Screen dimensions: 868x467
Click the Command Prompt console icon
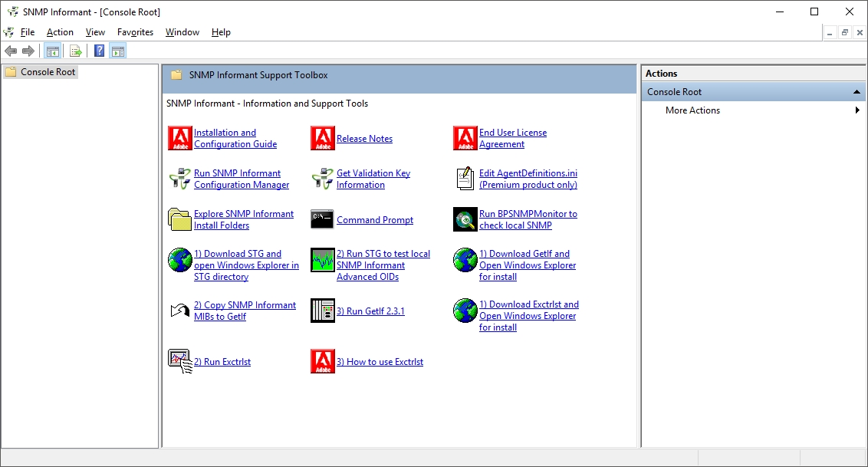click(323, 219)
